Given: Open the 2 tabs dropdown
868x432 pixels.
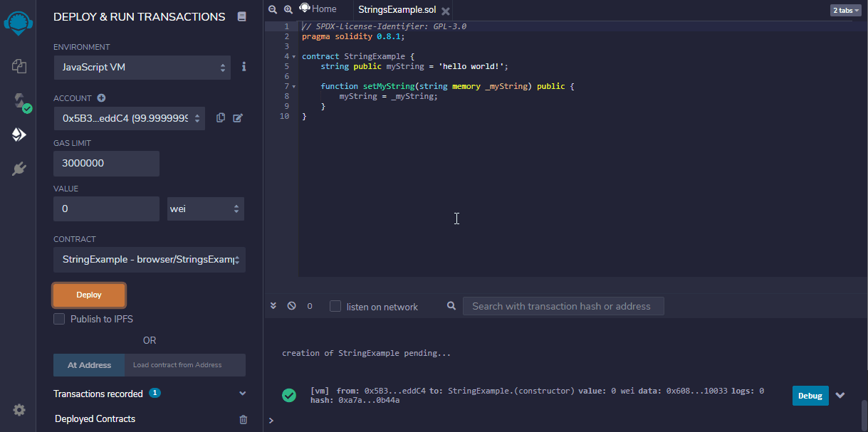Looking at the screenshot, I should click(846, 10).
